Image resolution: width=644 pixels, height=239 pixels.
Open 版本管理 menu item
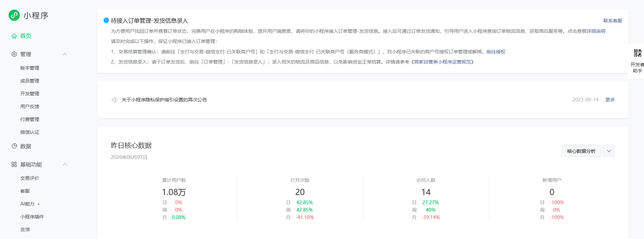[30, 68]
